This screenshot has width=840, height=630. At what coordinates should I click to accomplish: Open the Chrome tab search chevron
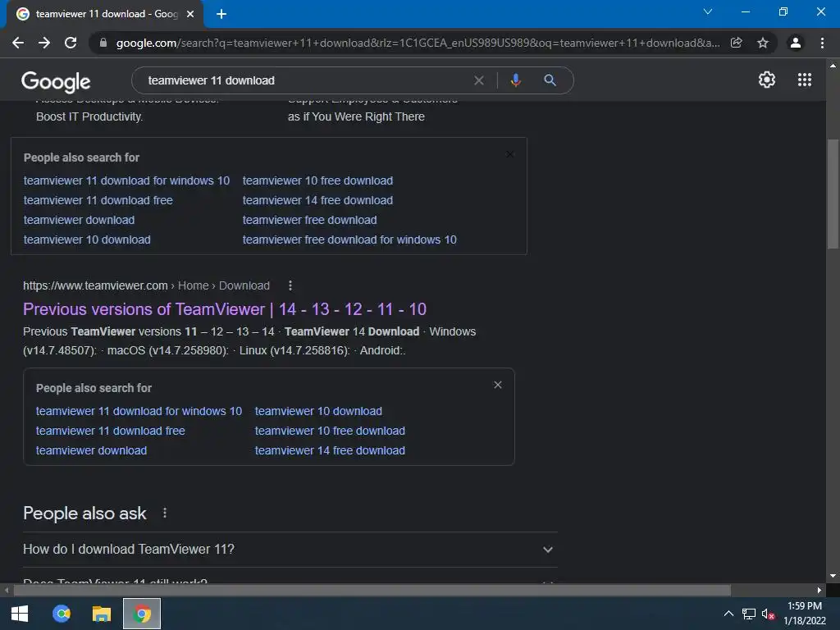coord(708,11)
